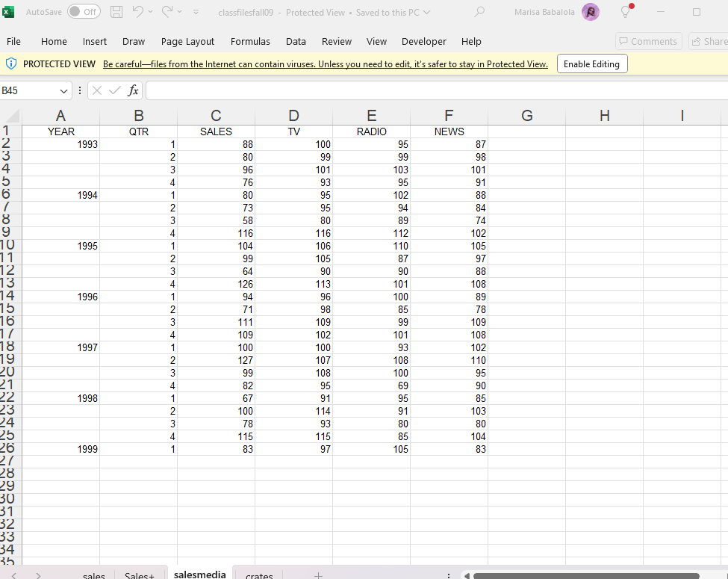Click the Enable Editing button
The image size is (728, 579).
click(x=591, y=64)
